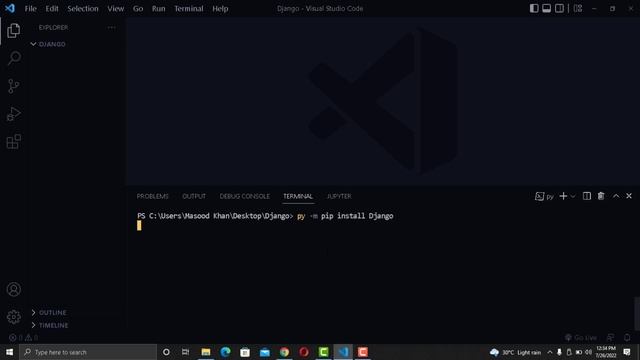Toggle secondary side bar layout icon
640x360 pixels.
pyautogui.click(x=559, y=8)
